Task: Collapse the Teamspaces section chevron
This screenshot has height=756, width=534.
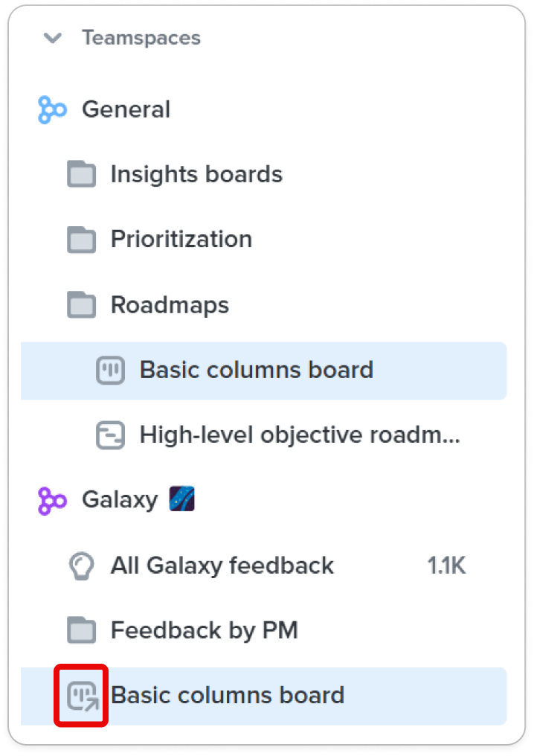Action: click(53, 38)
